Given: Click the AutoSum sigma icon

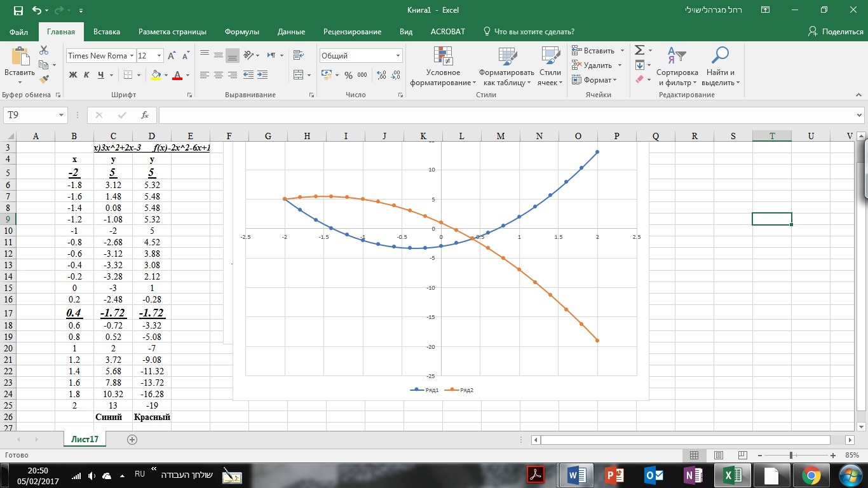Looking at the screenshot, I should (x=639, y=50).
